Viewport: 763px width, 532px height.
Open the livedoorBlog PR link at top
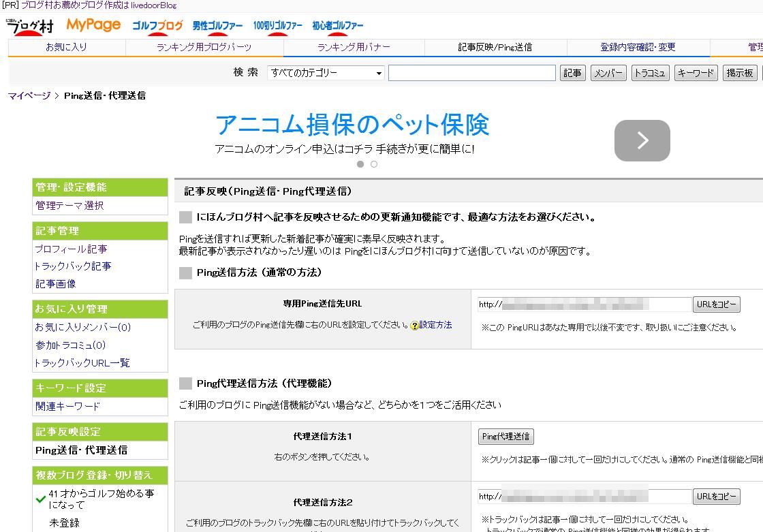(x=99, y=5)
